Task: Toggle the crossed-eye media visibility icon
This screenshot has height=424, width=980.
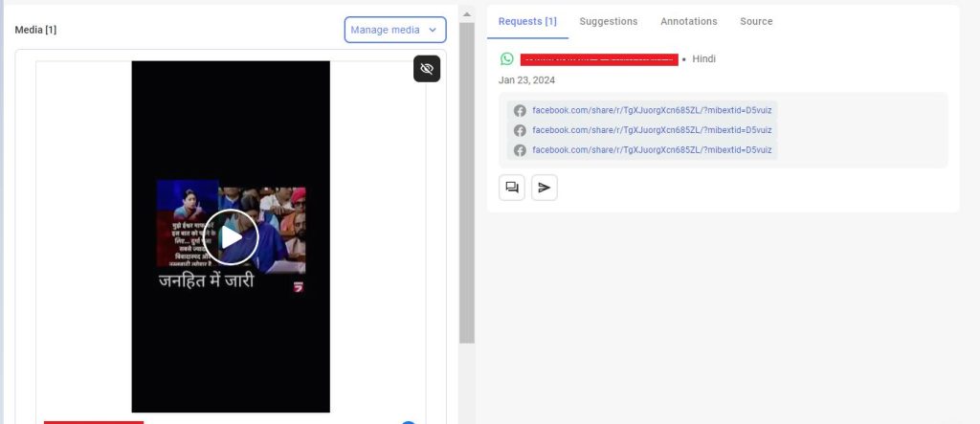Action: pos(427,69)
